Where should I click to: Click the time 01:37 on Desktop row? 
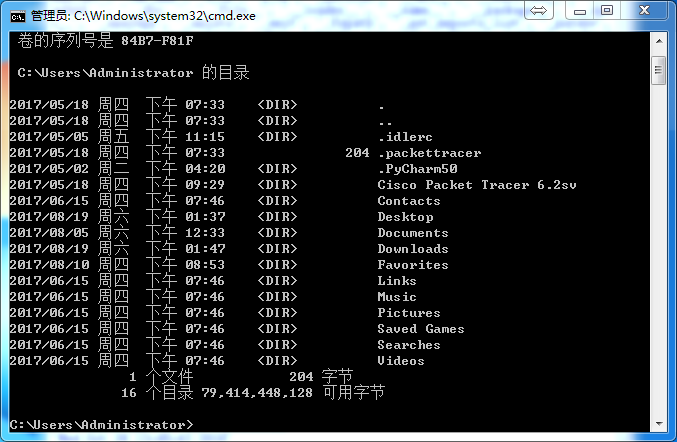point(205,217)
